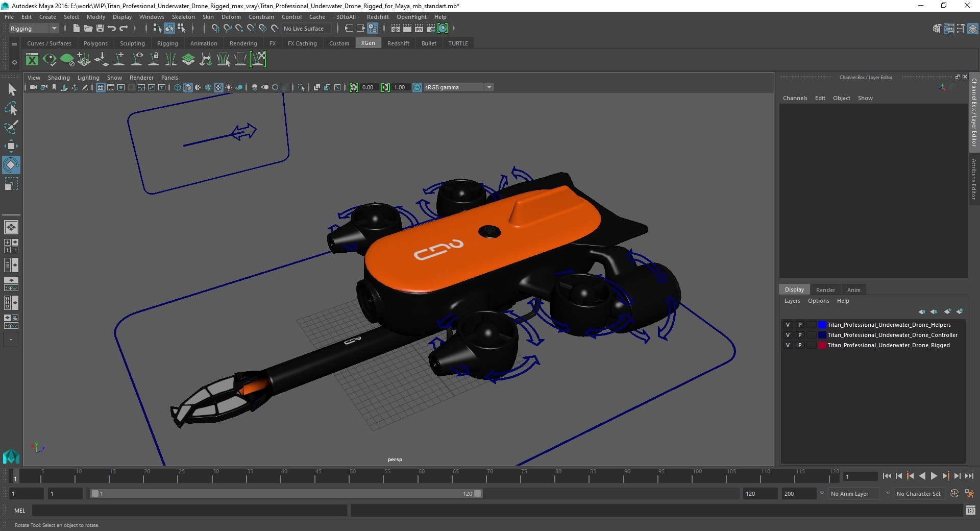Open a scene with folder icon
Screen dimensions: 980x531
[88, 29]
